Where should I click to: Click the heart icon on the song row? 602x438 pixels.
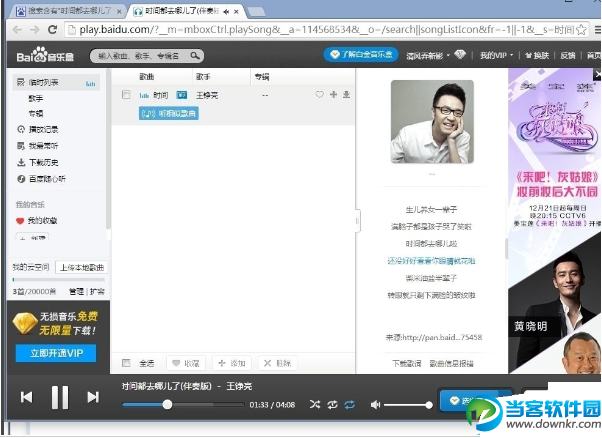pos(320,94)
